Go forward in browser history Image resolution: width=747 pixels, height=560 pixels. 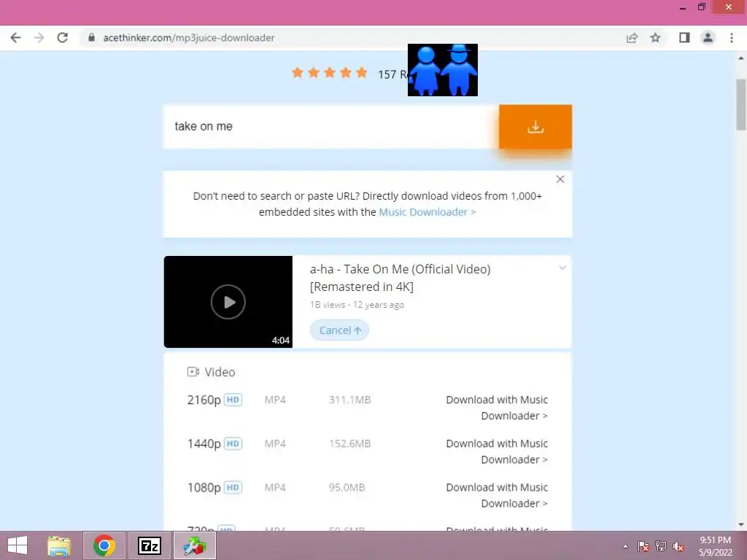click(39, 38)
